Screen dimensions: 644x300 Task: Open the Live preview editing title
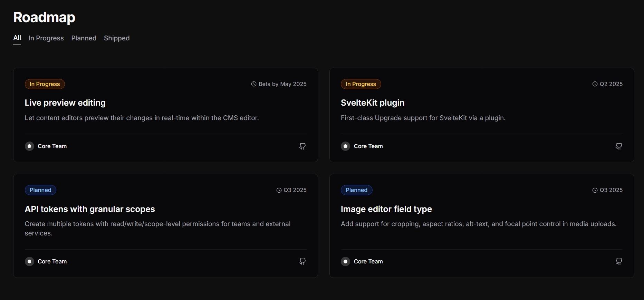(65, 103)
